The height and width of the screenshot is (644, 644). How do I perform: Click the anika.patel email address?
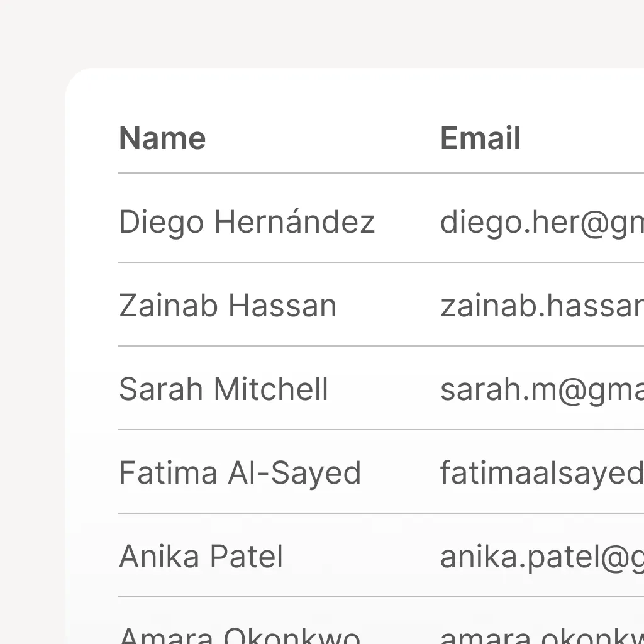(x=541, y=557)
